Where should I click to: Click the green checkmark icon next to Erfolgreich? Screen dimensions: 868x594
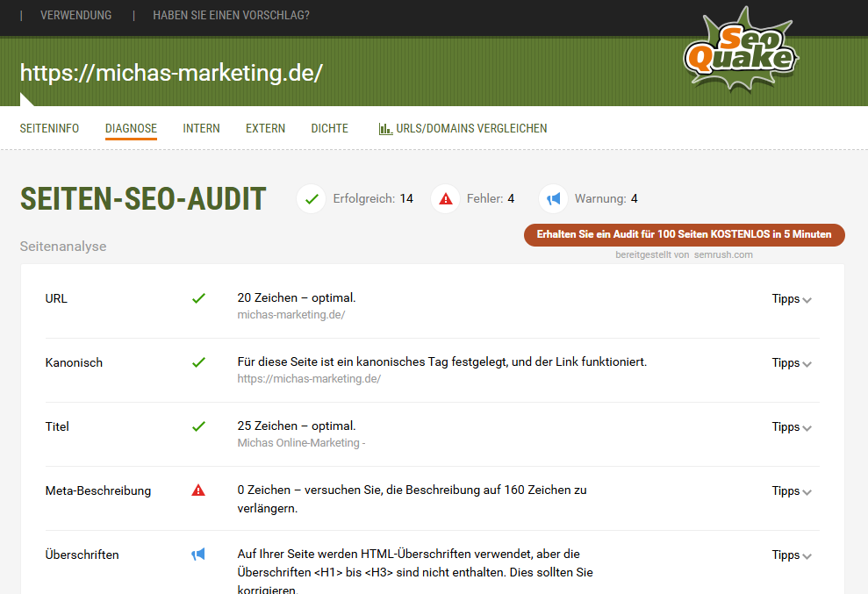312,199
